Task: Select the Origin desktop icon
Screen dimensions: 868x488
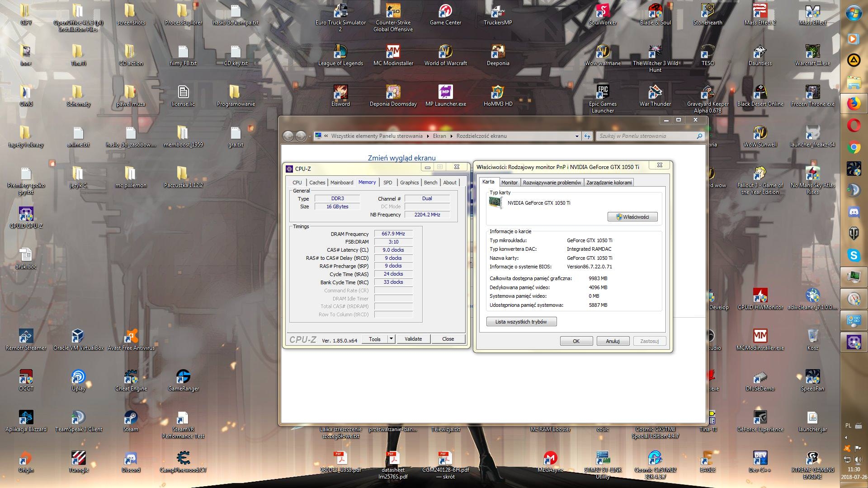Action: tap(26, 462)
